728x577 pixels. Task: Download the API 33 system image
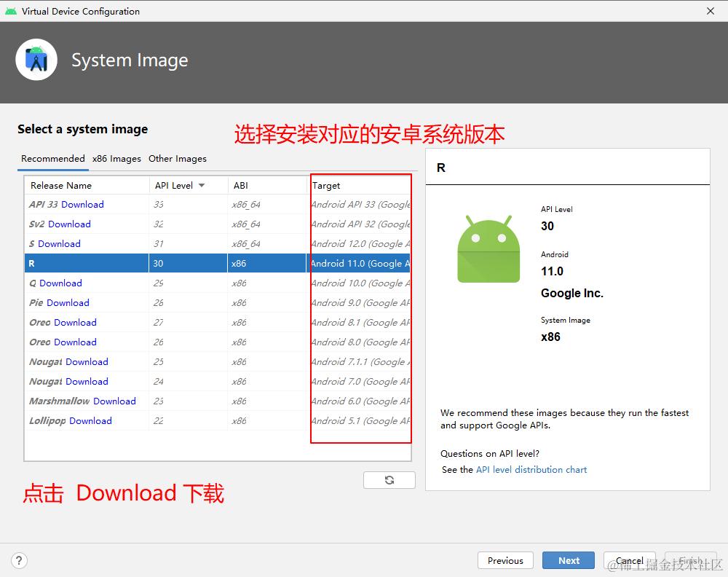[x=82, y=205]
